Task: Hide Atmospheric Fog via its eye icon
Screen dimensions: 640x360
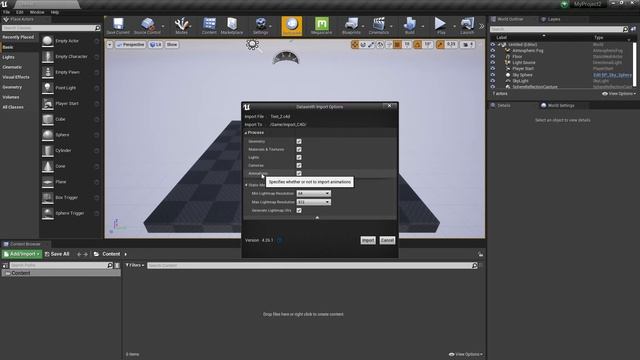Action: tap(493, 51)
